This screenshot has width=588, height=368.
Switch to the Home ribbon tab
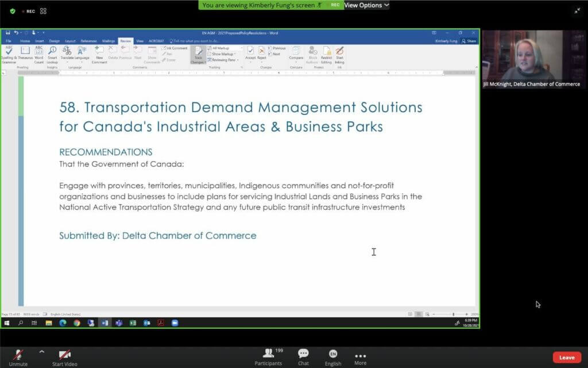[x=25, y=41]
